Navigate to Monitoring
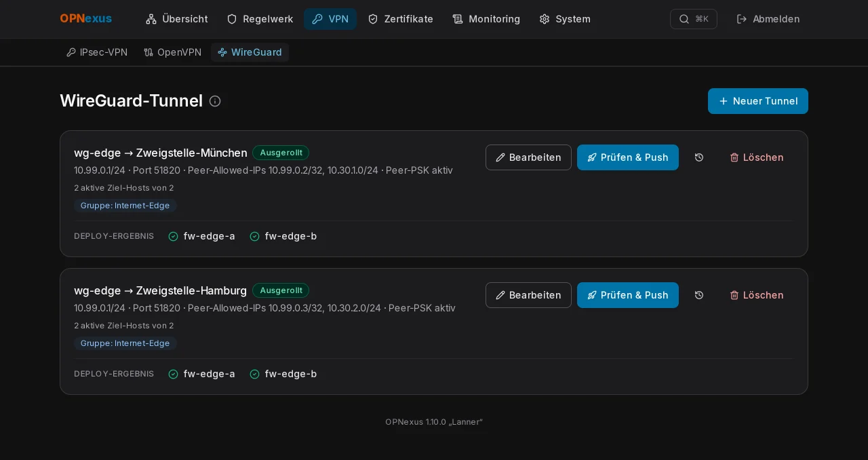The width and height of the screenshot is (868, 460). tap(486, 19)
